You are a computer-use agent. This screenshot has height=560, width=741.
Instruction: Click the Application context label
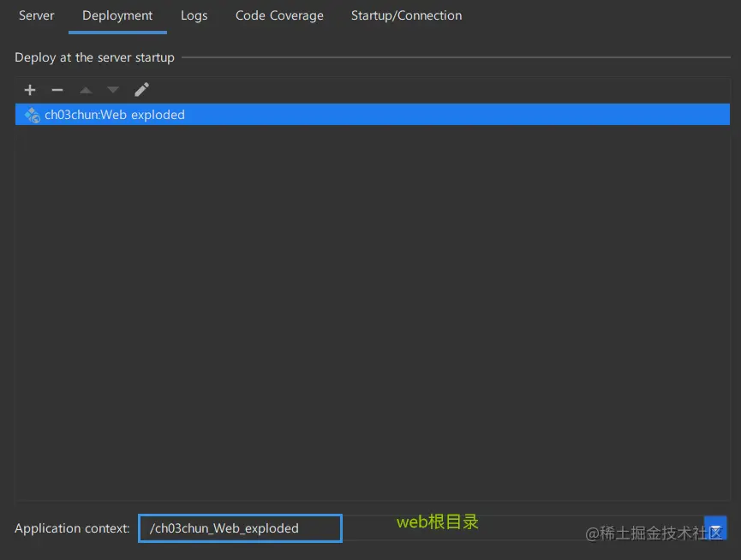click(72, 528)
